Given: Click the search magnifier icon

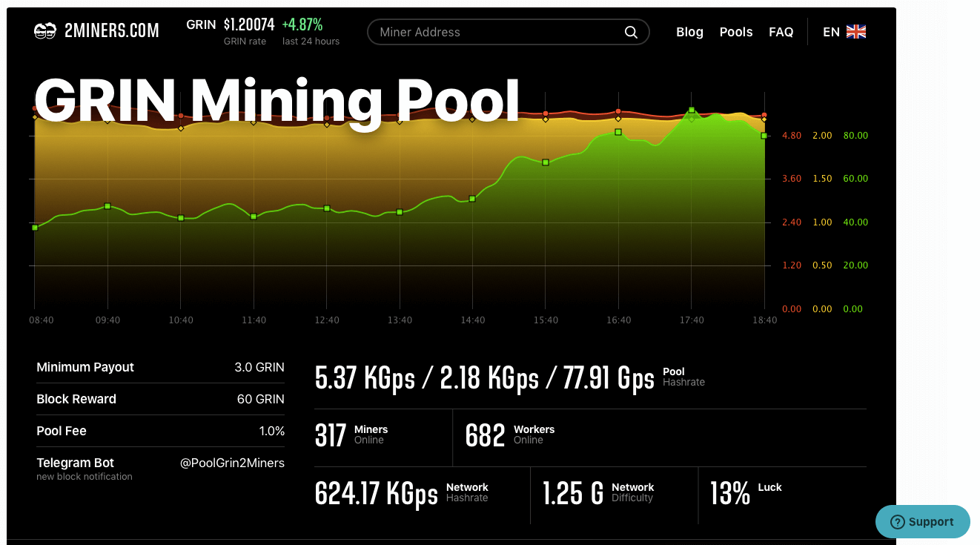Looking at the screenshot, I should tap(631, 32).
